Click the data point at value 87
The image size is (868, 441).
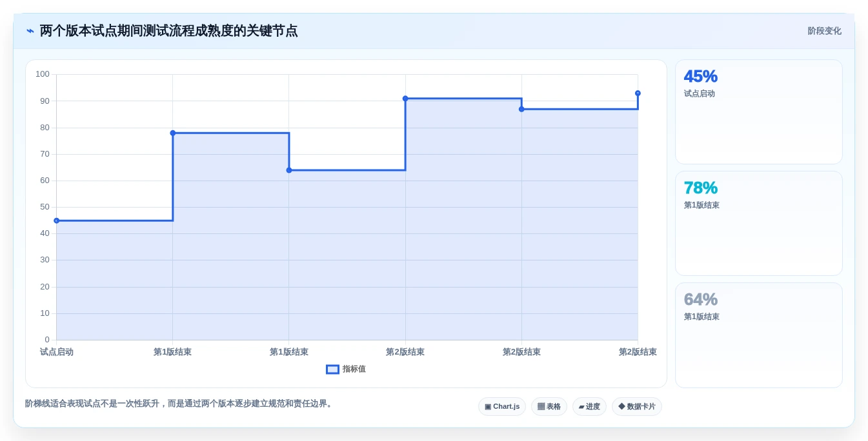521,109
